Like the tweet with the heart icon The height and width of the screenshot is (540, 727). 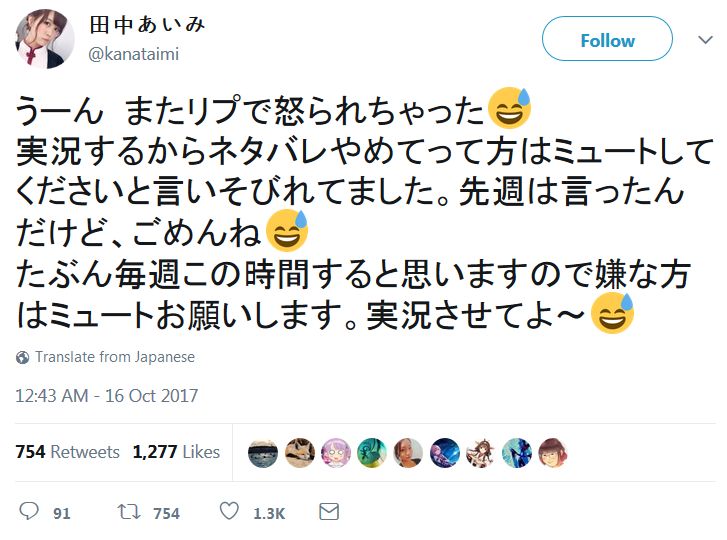(230, 512)
